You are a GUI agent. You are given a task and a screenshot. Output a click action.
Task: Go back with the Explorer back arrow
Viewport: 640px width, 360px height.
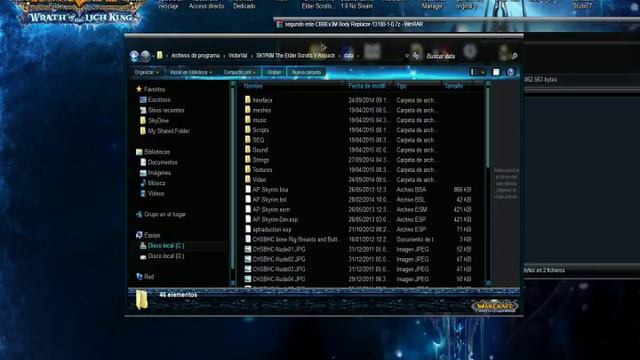(x=134, y=56)
